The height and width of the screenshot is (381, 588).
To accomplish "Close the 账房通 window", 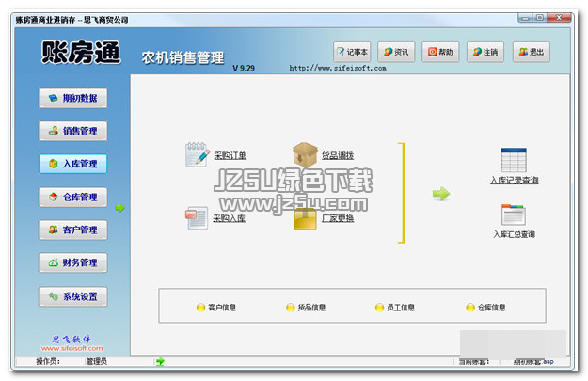I will tap(559, 18).
